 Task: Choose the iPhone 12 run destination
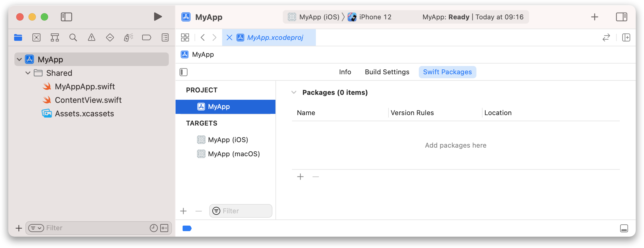click(370, 17)
